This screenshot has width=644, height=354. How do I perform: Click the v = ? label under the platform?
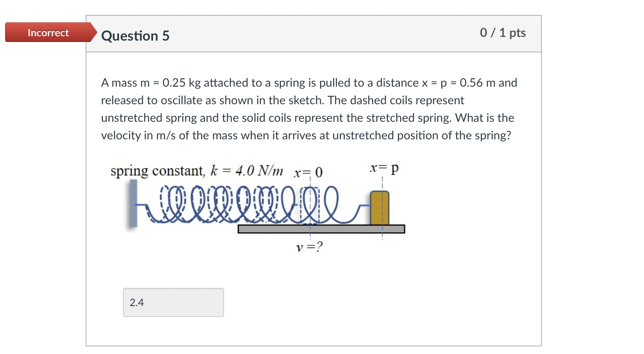[309, 246]
